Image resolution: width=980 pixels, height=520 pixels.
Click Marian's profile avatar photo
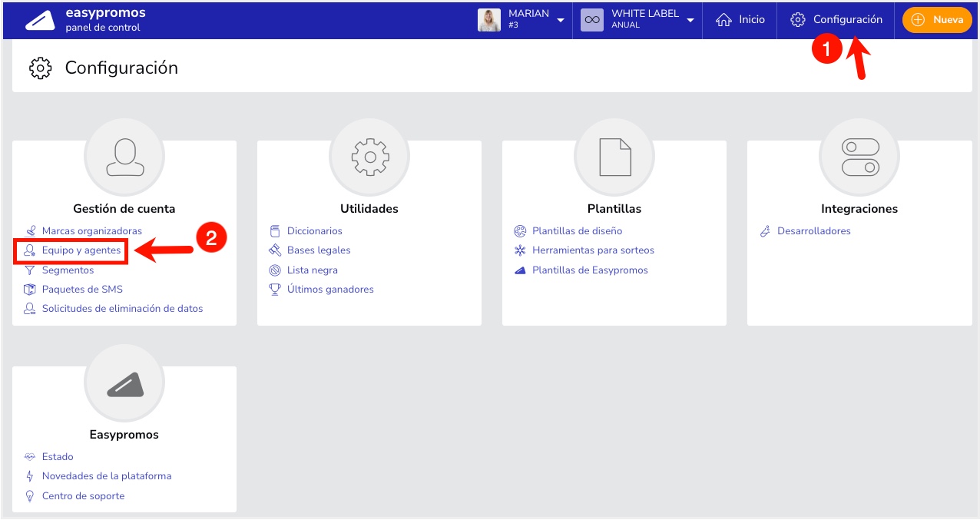click(x=489, y=20)
